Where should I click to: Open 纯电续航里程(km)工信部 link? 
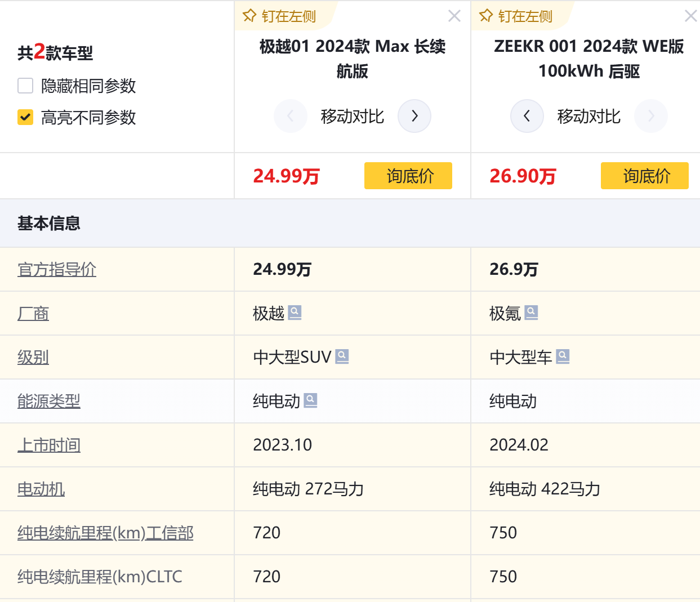105,533
